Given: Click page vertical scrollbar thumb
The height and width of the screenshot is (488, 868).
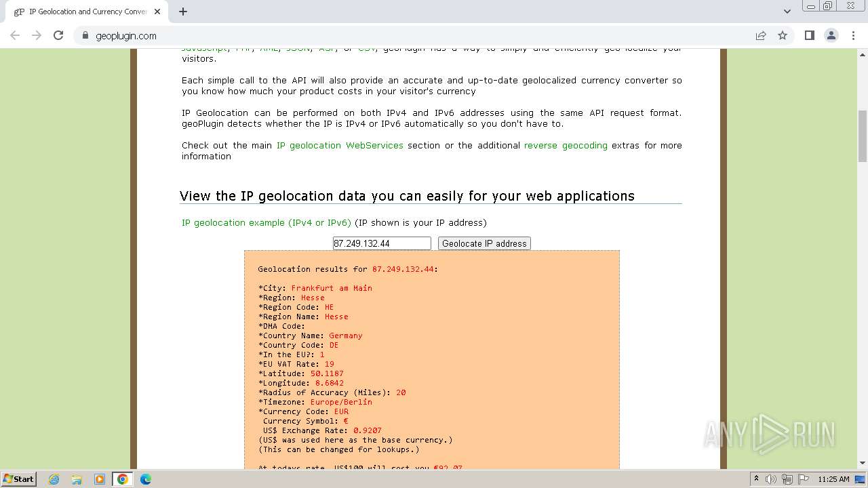Looking at the screenshot, I should pyautogui.click(x=863, y=136).
